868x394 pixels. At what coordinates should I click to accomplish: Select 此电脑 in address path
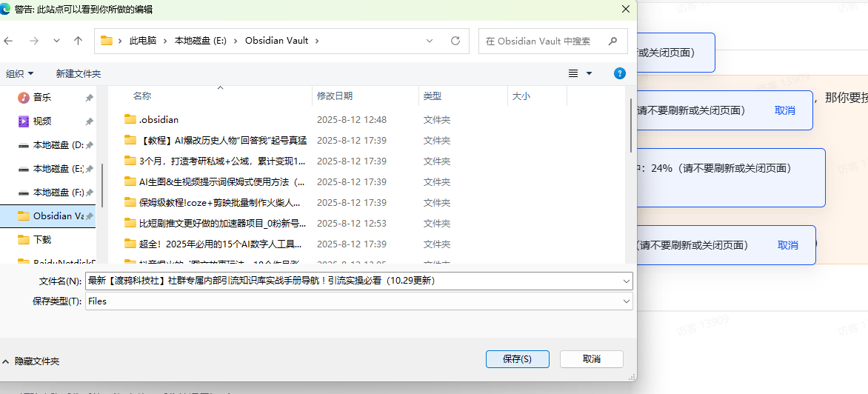click(143, 41)
